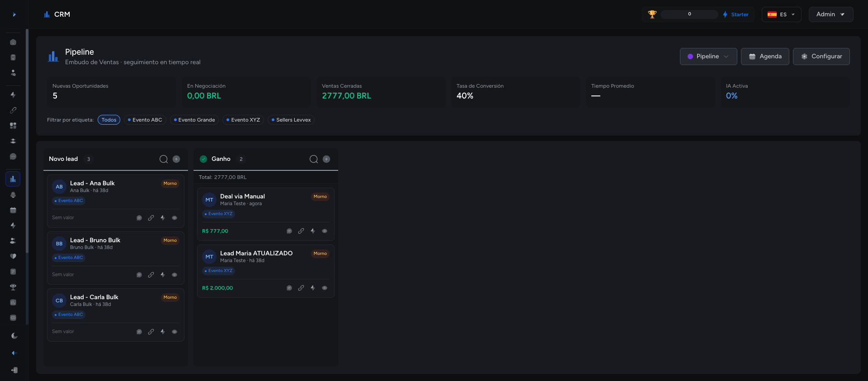868x381 pixels.
Task: Filter by the Todos tag
Action: 109,120
